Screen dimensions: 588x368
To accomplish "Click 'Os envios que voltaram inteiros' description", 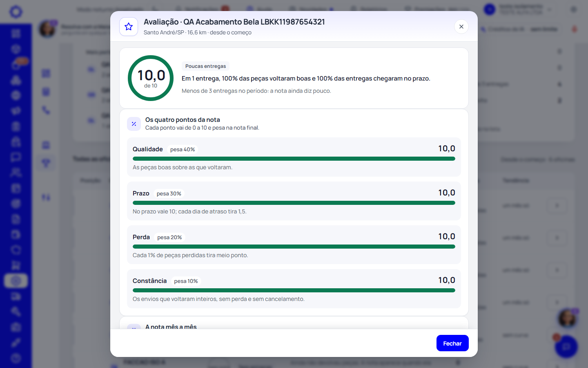I will (218, 299).
